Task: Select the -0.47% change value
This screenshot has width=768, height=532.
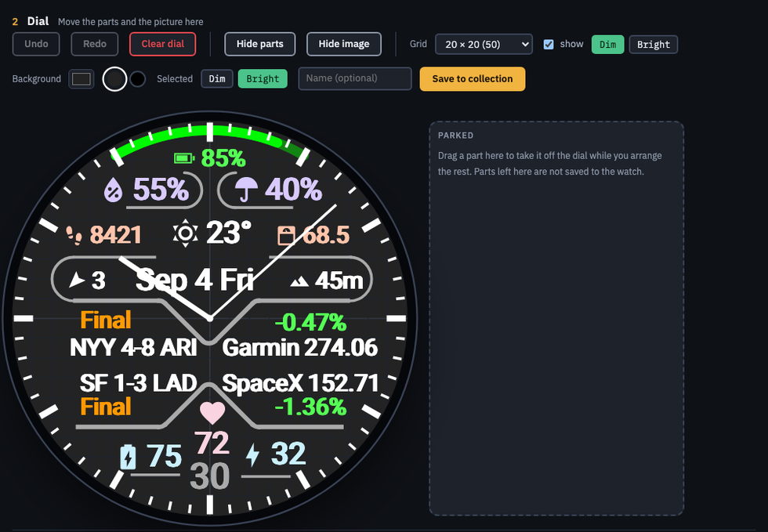Action: click(x=310, y=322)
